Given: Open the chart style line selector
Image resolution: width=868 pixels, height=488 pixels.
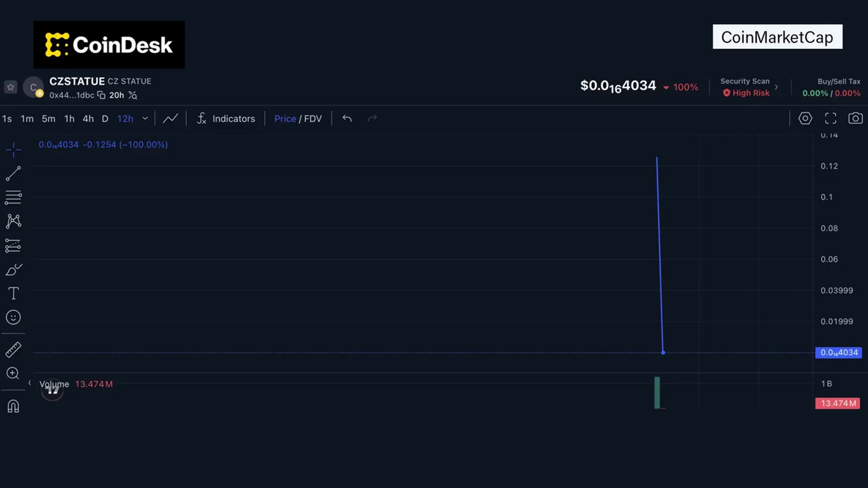Looking at the screenshot, I should (x=170, y=118).
